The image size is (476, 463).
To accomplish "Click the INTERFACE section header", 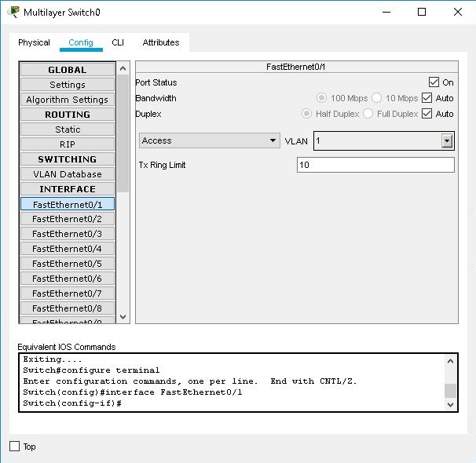I will click(x=68, y=189).
